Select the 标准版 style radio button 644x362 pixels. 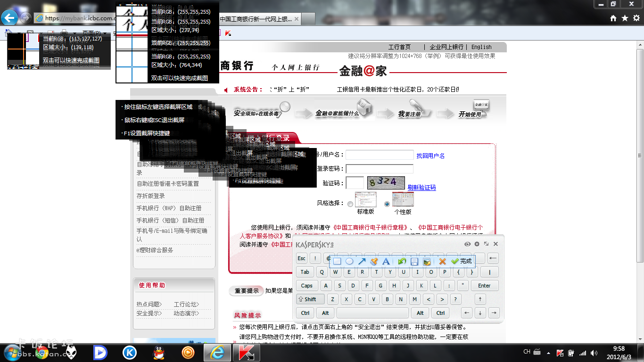pos(350,204)
